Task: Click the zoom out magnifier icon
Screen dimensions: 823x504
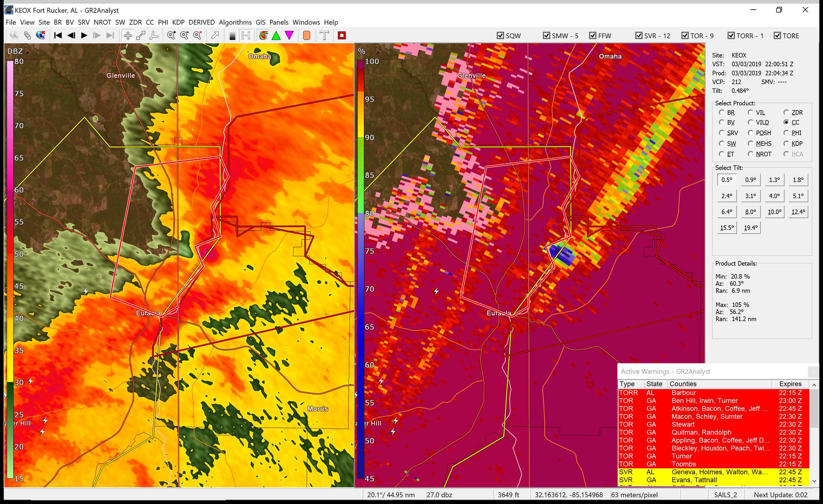Action: coord(184,36)
